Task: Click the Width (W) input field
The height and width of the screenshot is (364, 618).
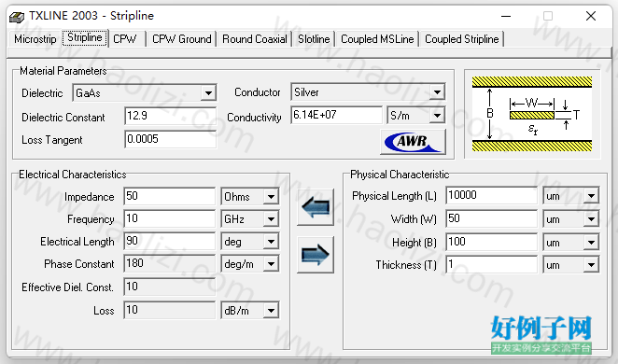Action: 491,218
